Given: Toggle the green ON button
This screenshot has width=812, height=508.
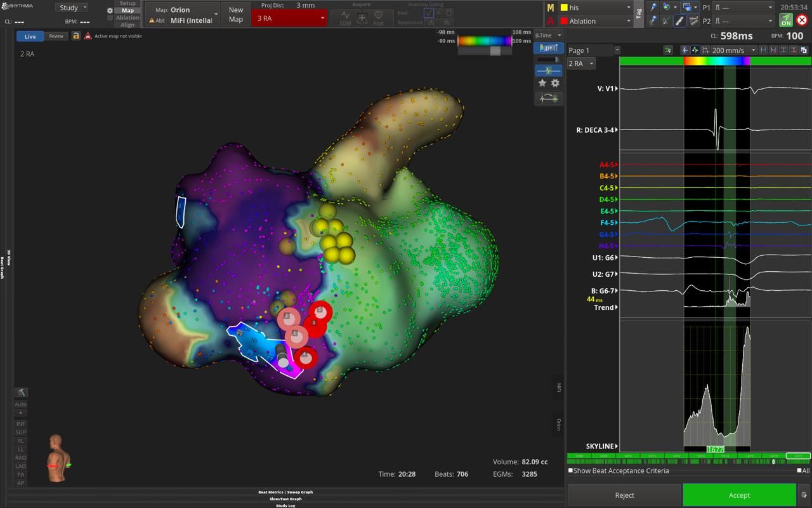Looking at the screenshot, I should click(x=786, y=20).
